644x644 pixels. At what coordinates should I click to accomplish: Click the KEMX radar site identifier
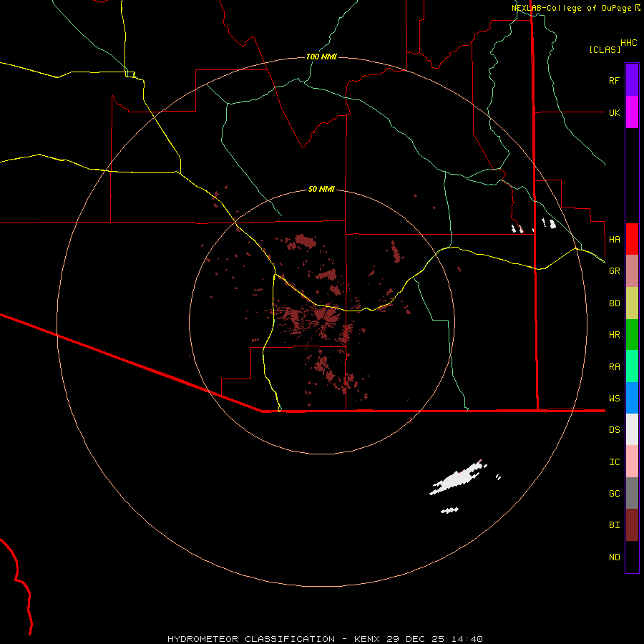coord(367,639)
